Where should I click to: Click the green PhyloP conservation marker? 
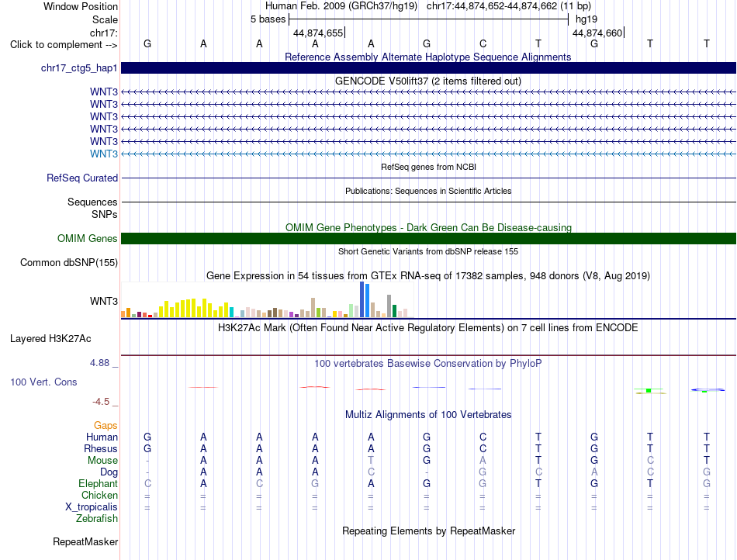click(649, 390)
